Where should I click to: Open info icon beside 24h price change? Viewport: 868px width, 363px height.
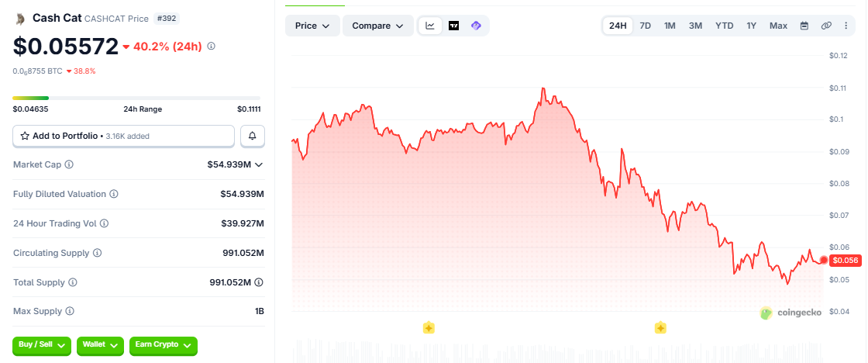pos(211,46)
